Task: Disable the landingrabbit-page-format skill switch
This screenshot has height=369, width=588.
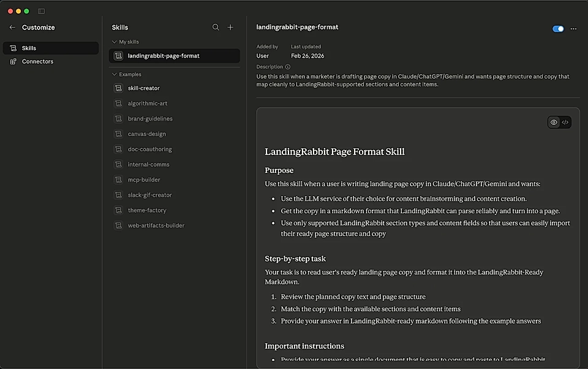Action: 558,29
